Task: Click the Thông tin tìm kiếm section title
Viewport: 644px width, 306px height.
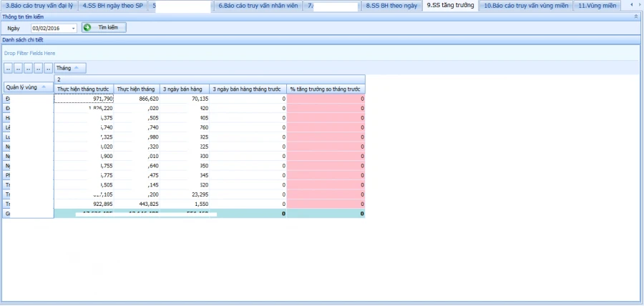Action: (x=23, y=17)
